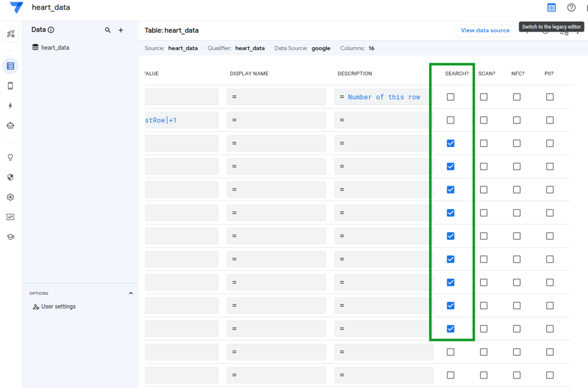The image size is (588, 388).
Task: Click the Qualifier heart_data value
Action: click(x=250, y=48)
